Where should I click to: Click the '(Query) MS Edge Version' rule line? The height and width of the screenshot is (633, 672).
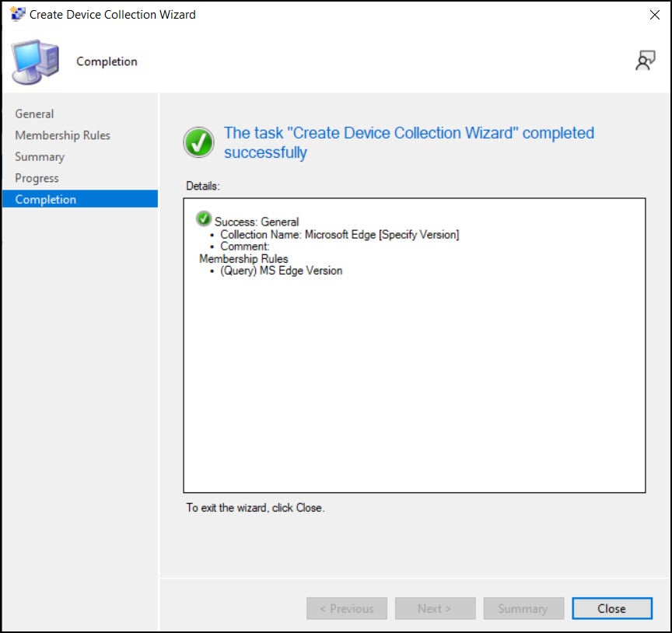pos(281,271)
